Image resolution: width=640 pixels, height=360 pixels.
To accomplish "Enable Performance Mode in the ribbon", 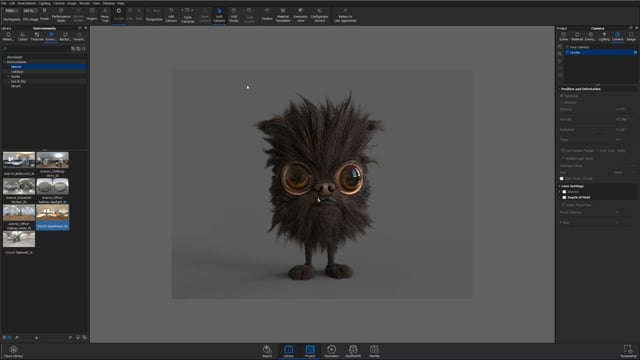I will coord(61,15).
